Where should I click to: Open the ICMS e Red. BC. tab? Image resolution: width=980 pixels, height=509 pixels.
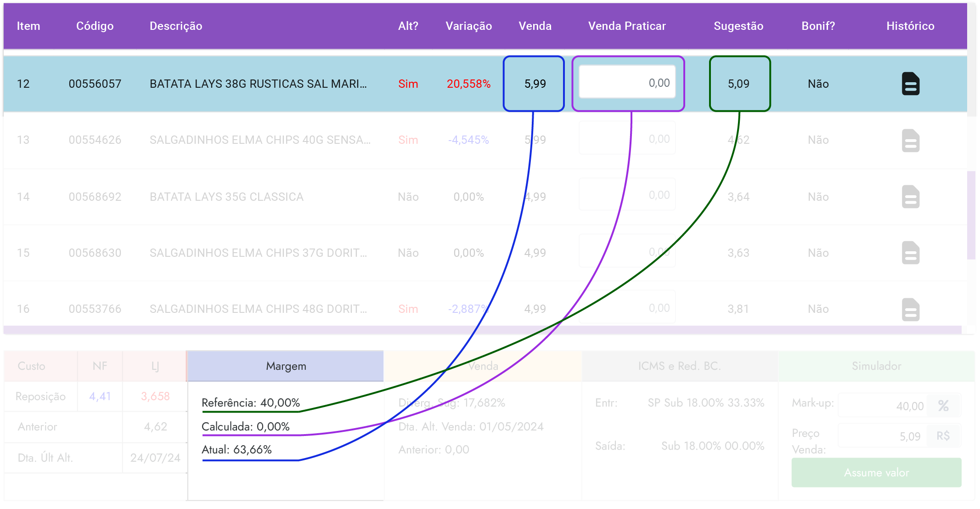point(679,366)
